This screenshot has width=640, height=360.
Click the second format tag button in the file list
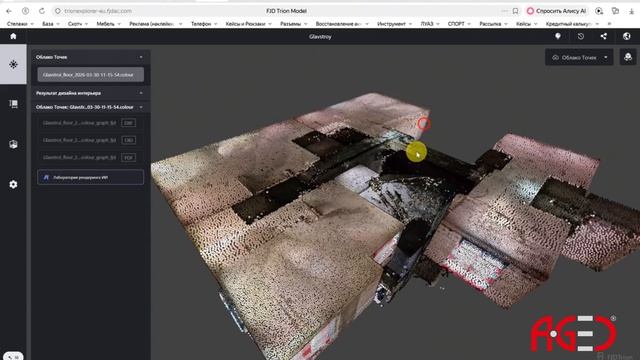(128, 140)
